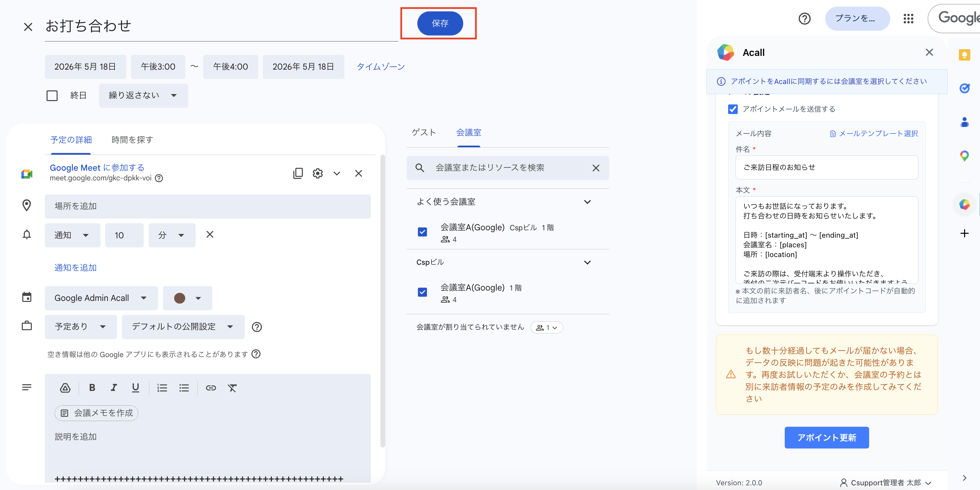The width and height of the screenshot is (980, 490).
Task: Switch to the 時間を探す tab
Action: (x=132, y=140)
